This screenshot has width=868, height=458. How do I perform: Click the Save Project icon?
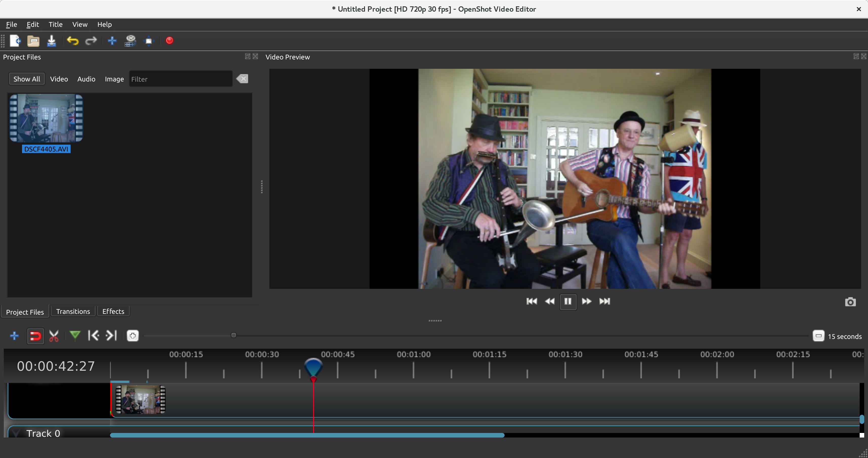52,41
